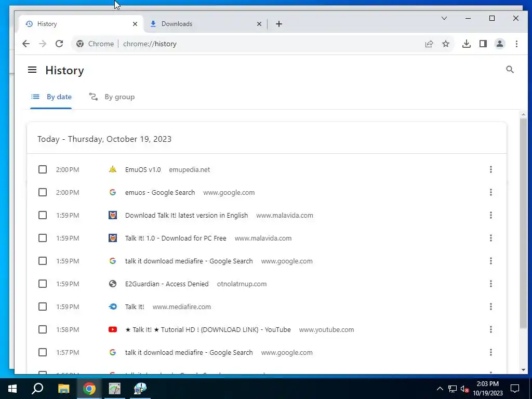Bookmark this tab with the star icon
Screen dimensions: 532x399
point(445,44)
